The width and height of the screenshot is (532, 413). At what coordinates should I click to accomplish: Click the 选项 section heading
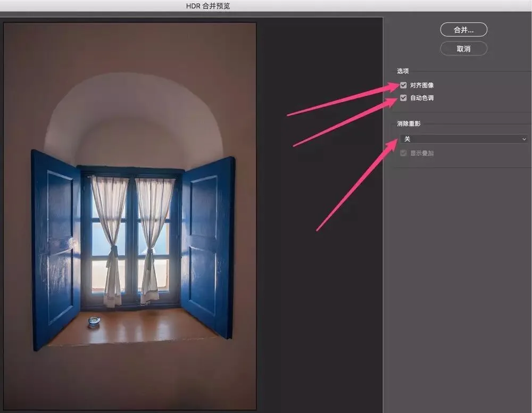pos(403,71)
